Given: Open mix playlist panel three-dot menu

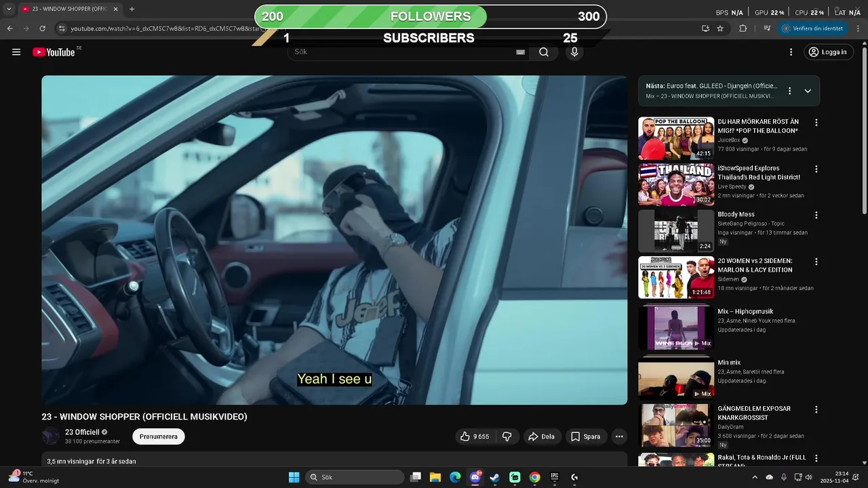Looking at the screenshot, I should (789, 91).
